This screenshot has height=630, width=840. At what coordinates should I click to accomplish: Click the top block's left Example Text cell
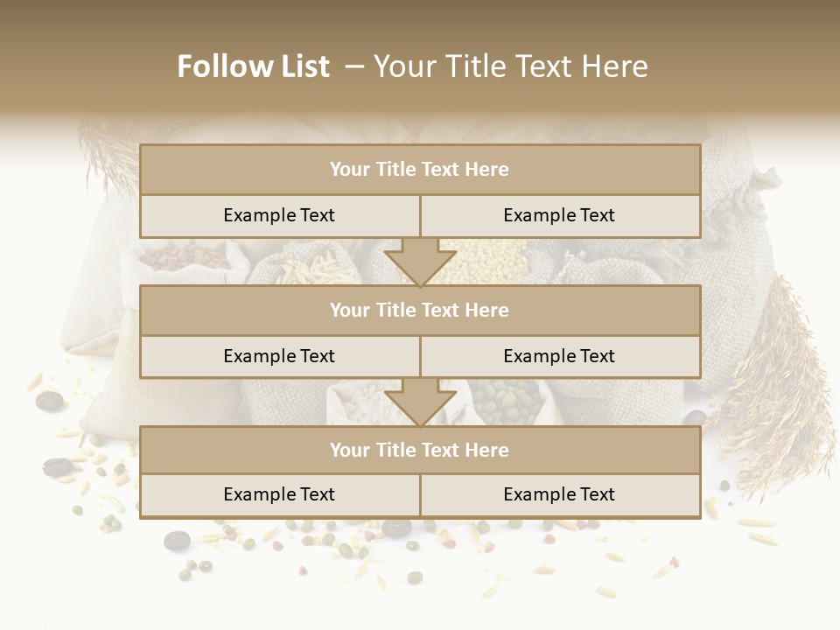pyautogui.click(x=279, y=215)
